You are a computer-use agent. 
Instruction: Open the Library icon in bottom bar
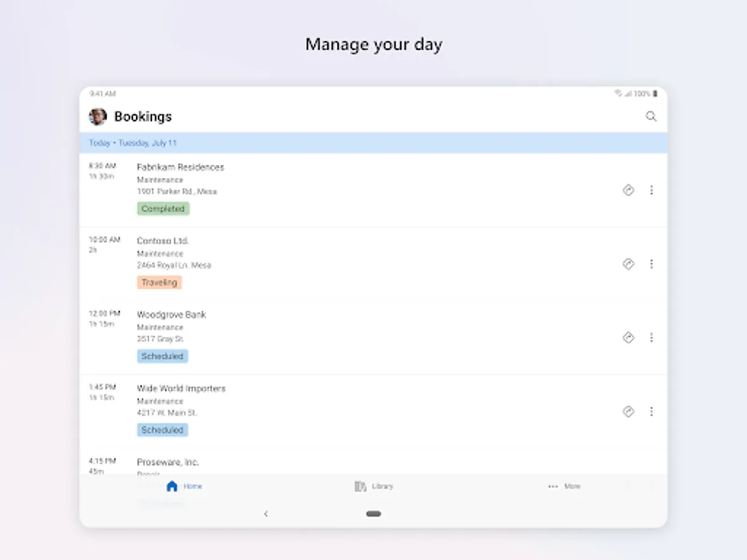361,486
